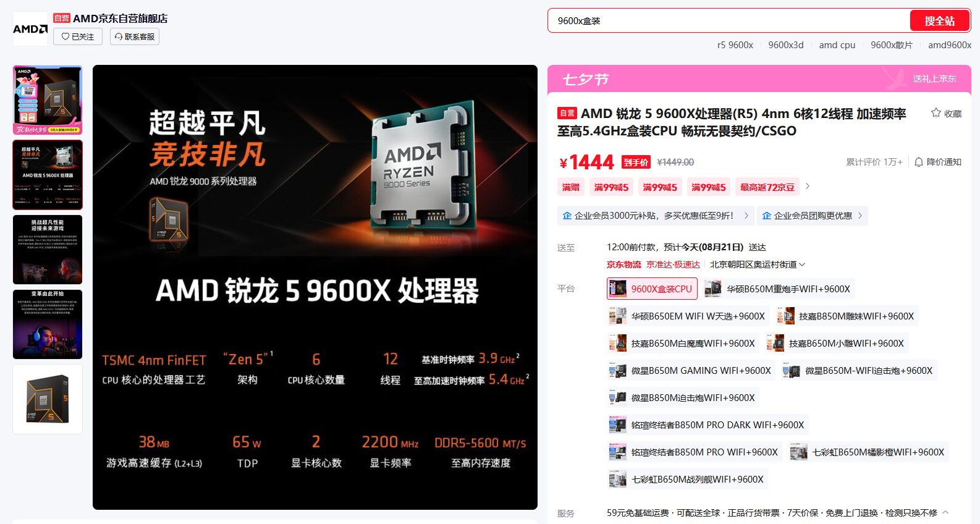
Task: Click the 满赠 promotion tag
Action: [x=571, y=187]
